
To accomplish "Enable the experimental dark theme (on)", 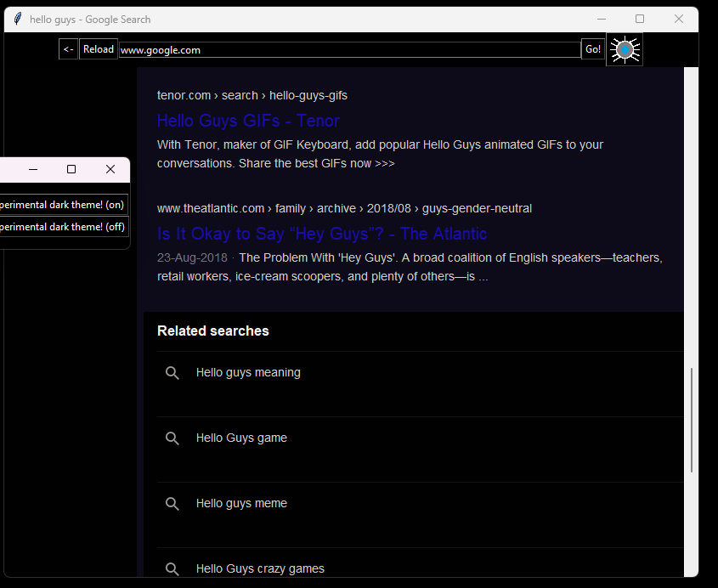I will [61, 204].
